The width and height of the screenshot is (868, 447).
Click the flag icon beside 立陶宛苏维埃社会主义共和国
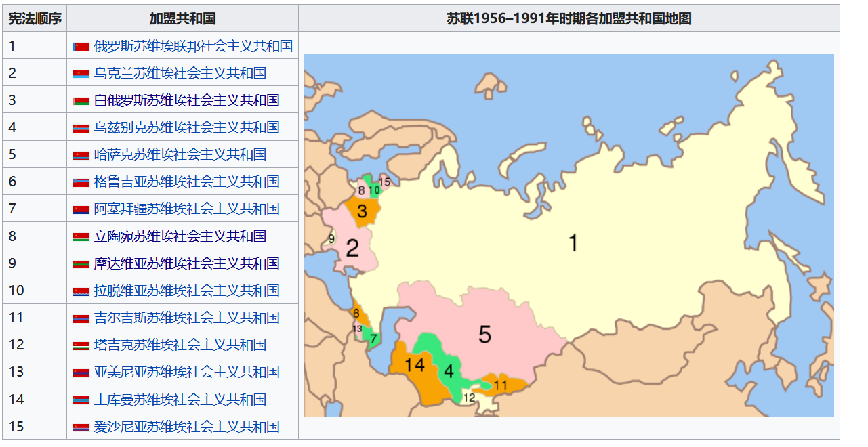[81, 237]
